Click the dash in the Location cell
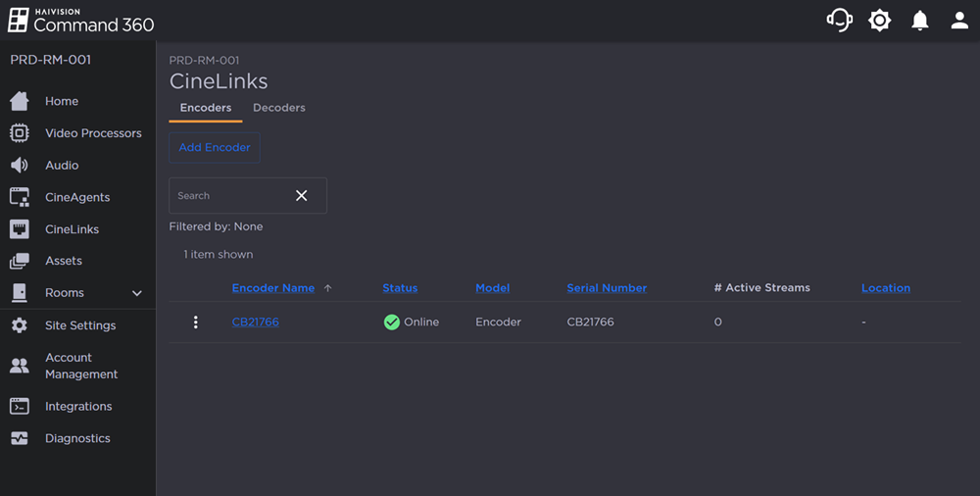The image size is (980, 496). pos(863,322)
